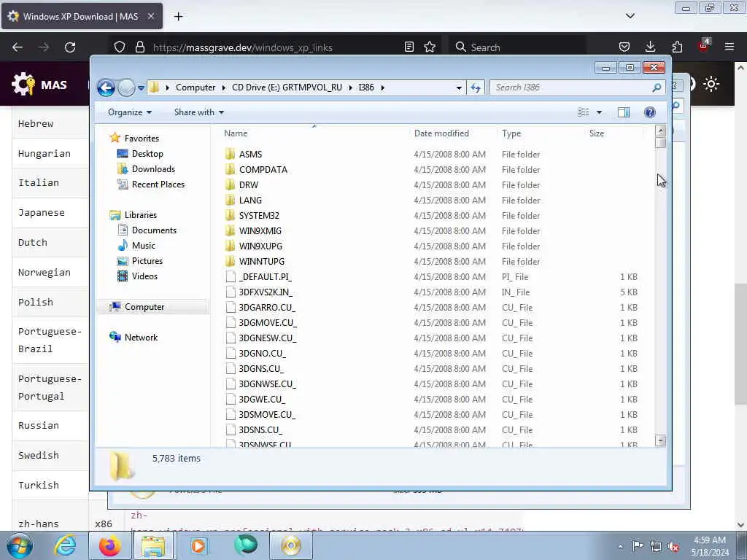
Task: Click the Firefox back button
Action: click(x=18, y=47)
